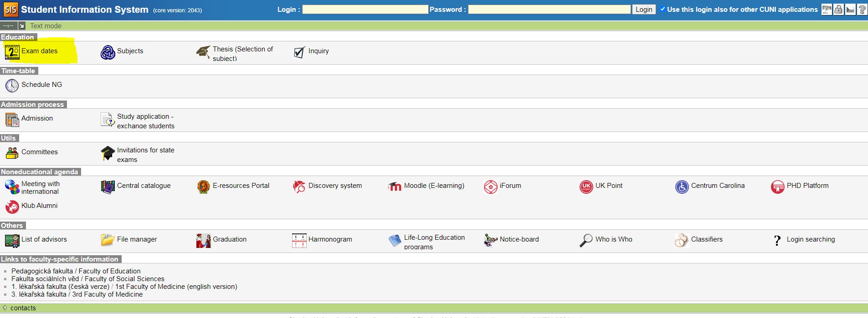Switch to Text mode
868x318 pixels.
click(x=46, y=26)
